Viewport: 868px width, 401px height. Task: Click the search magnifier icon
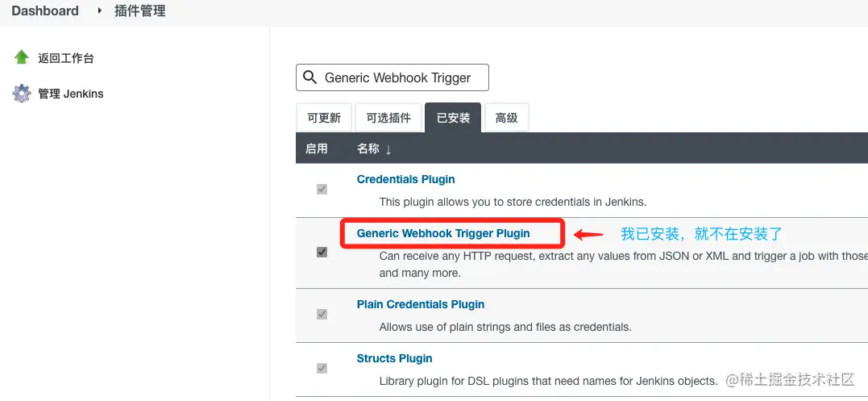coord(310,77)
